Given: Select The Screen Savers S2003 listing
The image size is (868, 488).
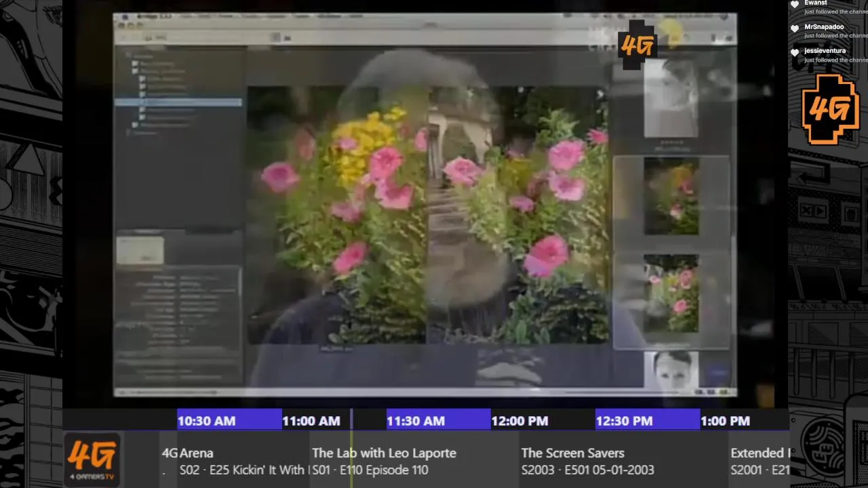Looking at the screenshot, I should pyautogui.click(x=623, y=461).
